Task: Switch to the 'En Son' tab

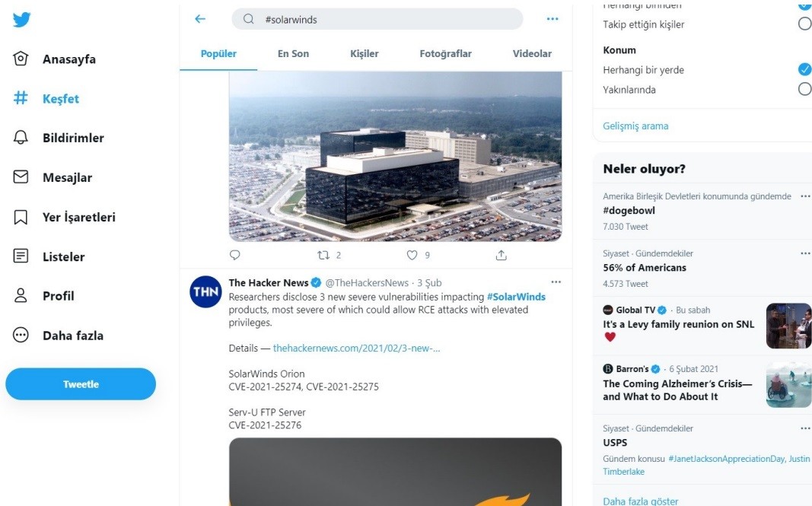Action: click(293, 54)
